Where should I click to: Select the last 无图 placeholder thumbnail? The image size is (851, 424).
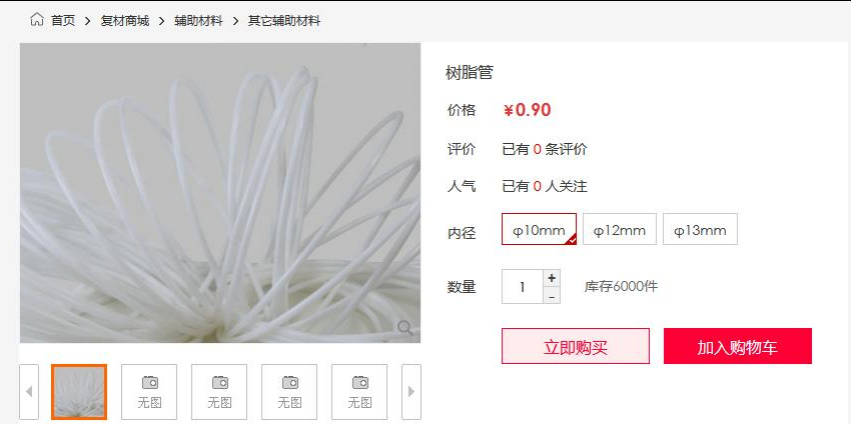359,391
